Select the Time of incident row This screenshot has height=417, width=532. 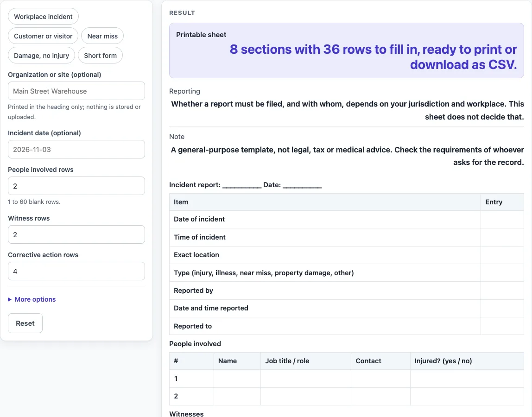tap(347, 237)
